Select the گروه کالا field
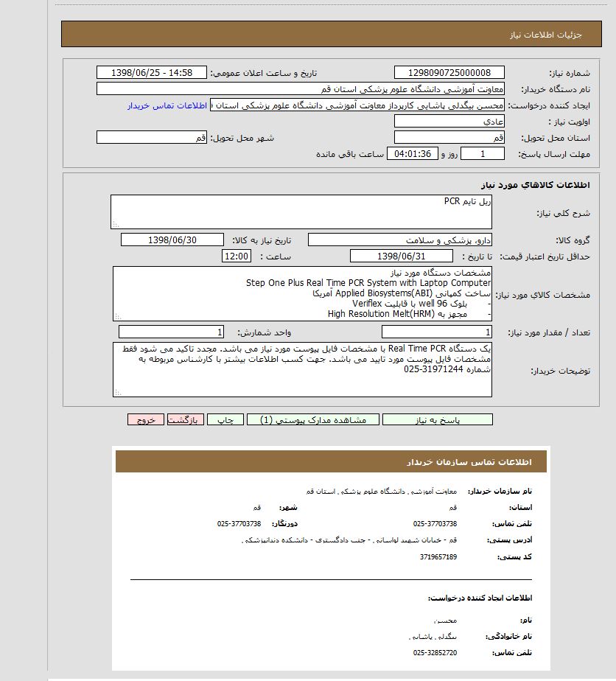This screenshot has height=681, width=616. tap(400, 240)
